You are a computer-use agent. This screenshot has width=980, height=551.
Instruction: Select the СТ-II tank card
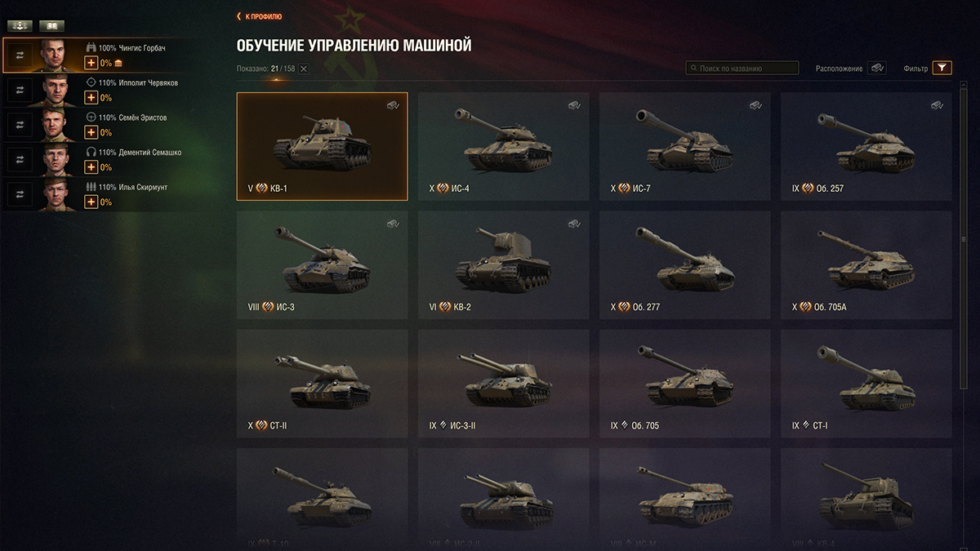tap(322, 384)
